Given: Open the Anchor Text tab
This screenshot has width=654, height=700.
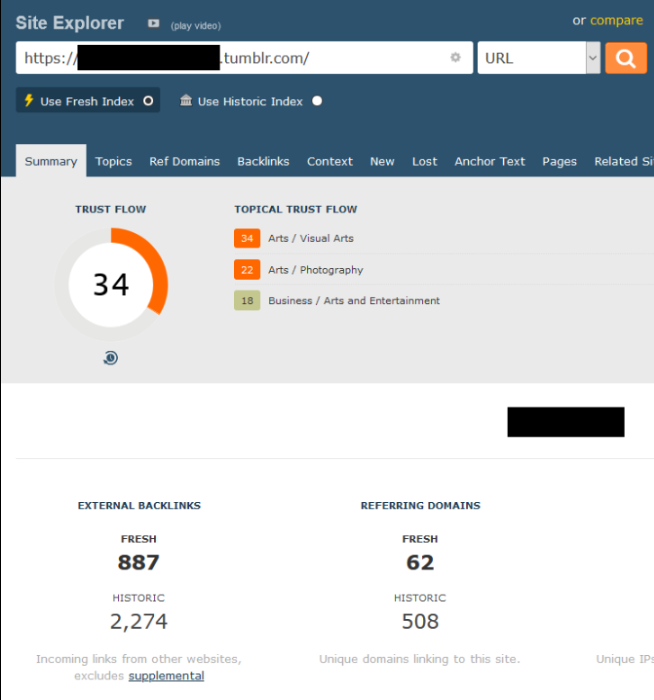Looking at the screenshot, I should pos(490,161).
